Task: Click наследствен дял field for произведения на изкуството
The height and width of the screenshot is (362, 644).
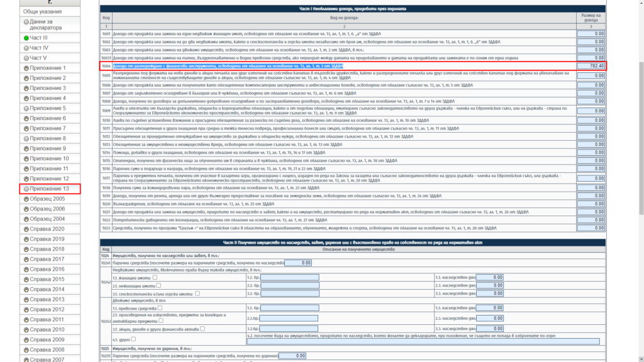Action: pos(490,318)
